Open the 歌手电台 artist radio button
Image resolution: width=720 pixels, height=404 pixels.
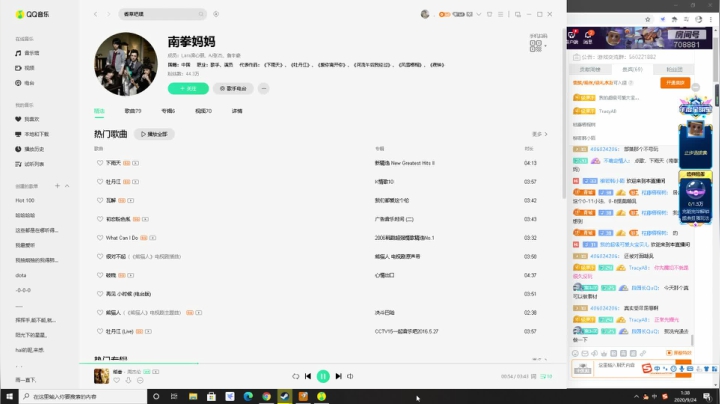point(233,89)
